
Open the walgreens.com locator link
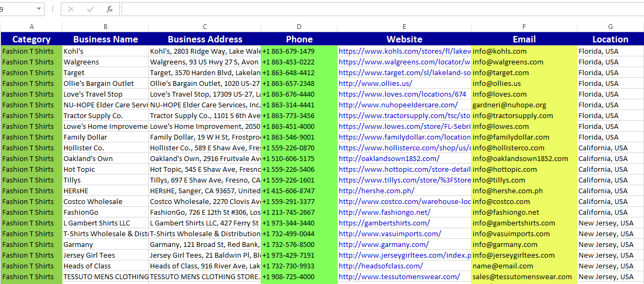click(x=405, y=62)
